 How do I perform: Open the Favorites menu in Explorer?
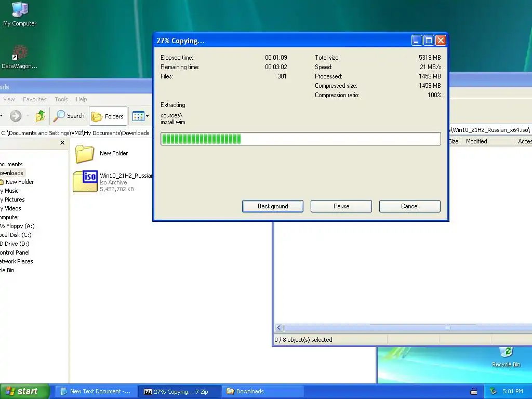[35, 99]
